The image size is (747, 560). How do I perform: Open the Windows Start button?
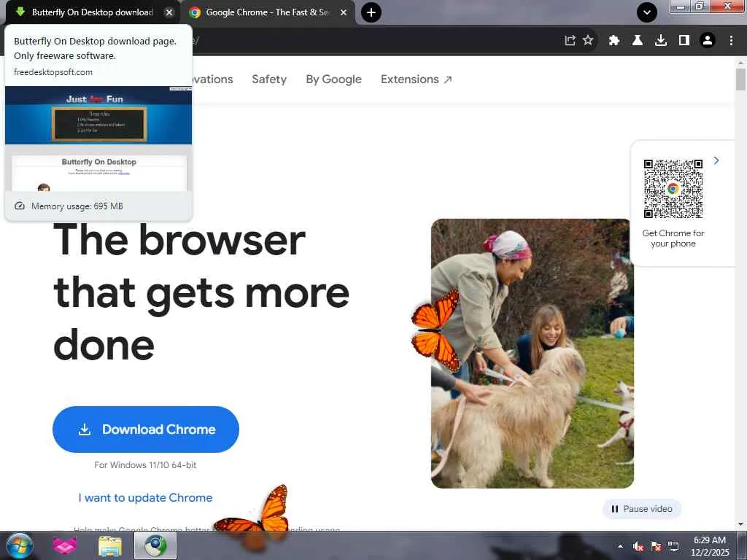(x=20, y=546)
